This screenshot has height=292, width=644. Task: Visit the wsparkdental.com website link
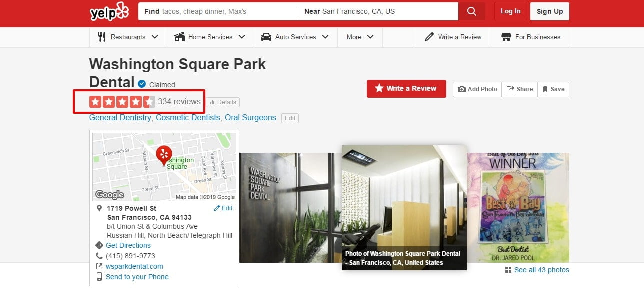(134, 266)
